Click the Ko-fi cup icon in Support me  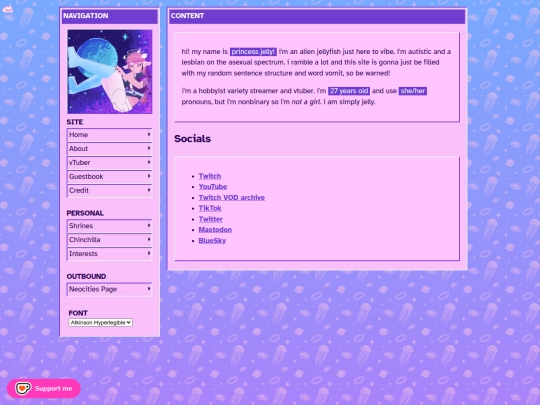tap(23, 388)
